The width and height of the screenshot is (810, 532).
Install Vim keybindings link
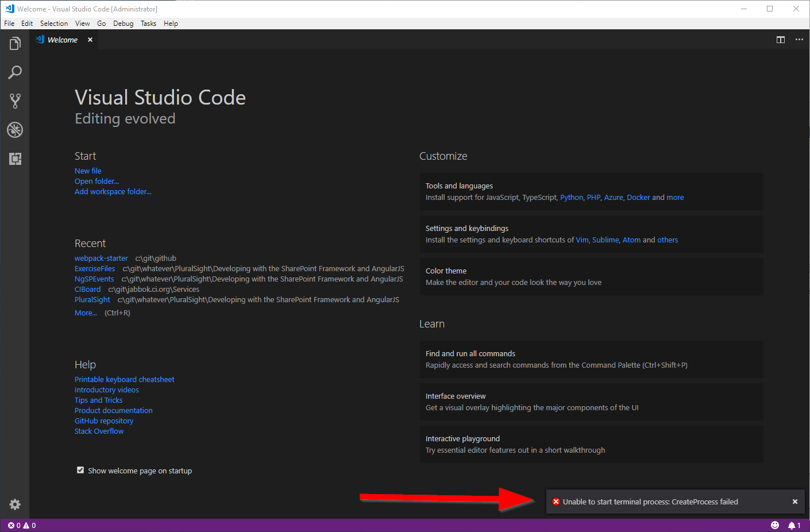pyautogui.click(x=582, y=240)
